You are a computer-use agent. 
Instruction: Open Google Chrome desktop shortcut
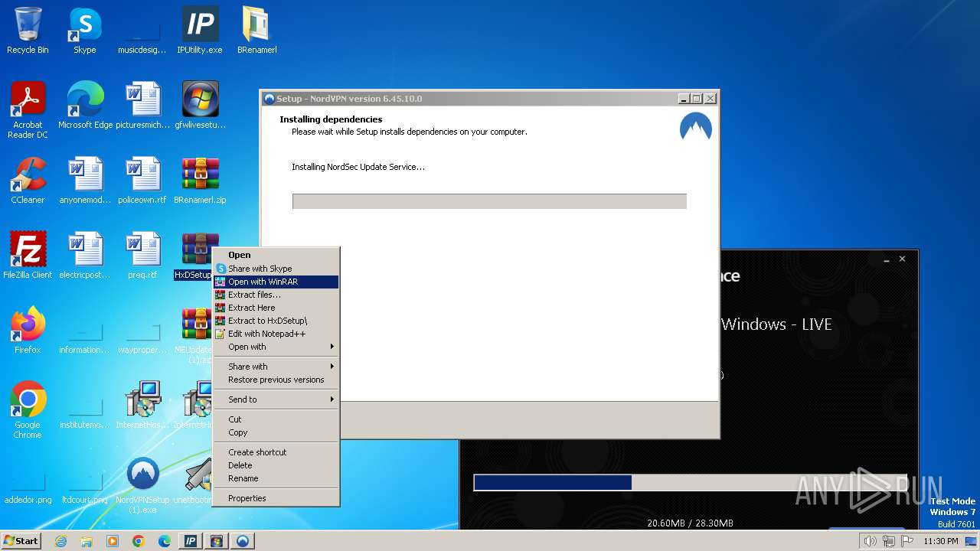click(28, 409)
